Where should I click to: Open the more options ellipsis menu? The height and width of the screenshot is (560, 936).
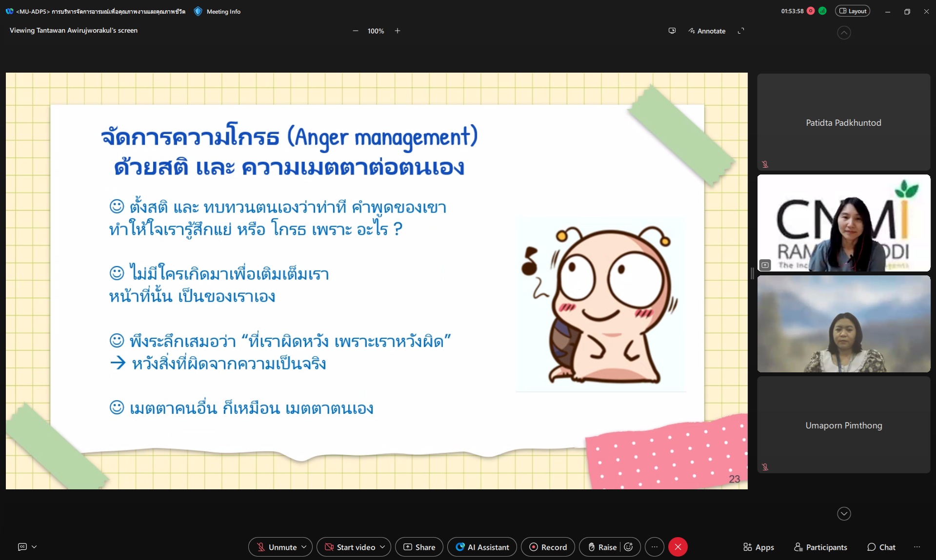pos(654,547)
